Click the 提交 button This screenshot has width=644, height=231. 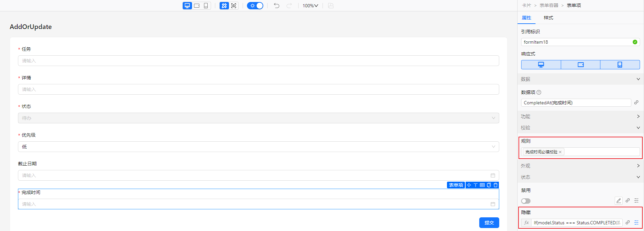489,223
